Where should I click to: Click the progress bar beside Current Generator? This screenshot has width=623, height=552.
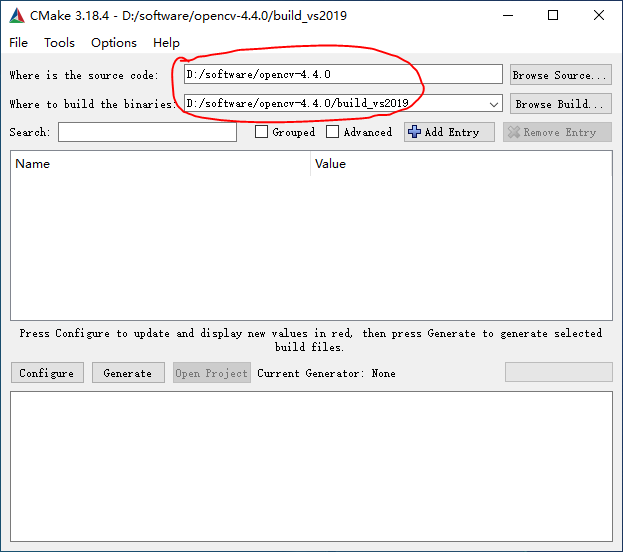[x=559, y=372]
